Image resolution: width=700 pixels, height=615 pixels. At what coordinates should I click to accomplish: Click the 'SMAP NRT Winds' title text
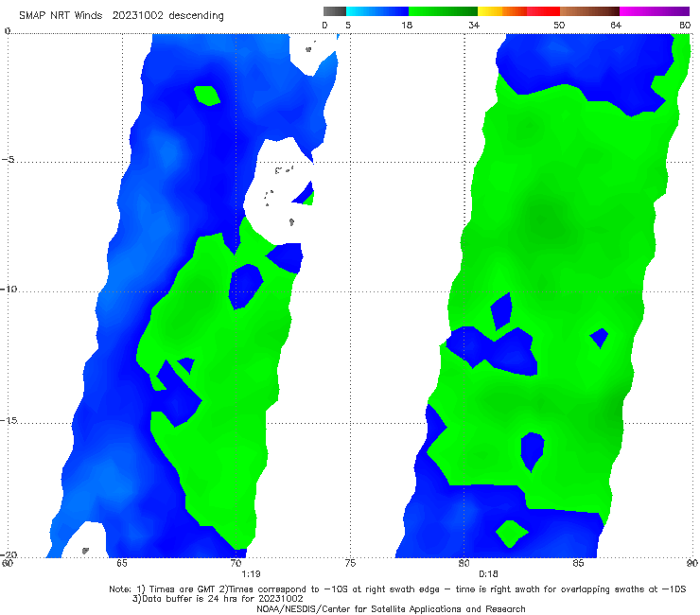(61, 16)
